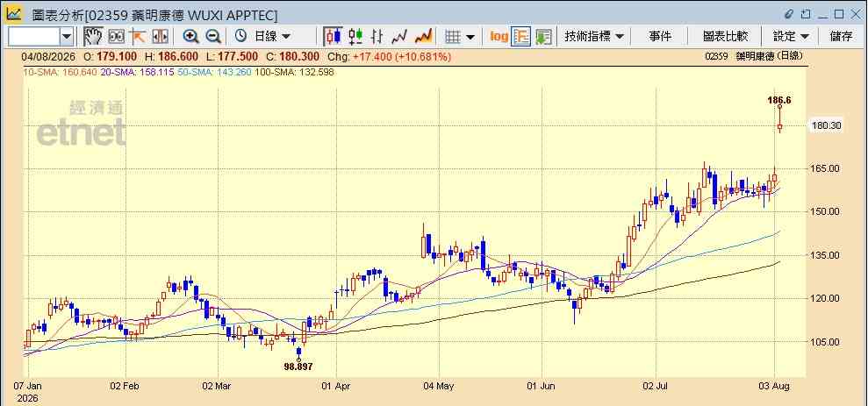Select the trend line drawing tool

point(137,37)
